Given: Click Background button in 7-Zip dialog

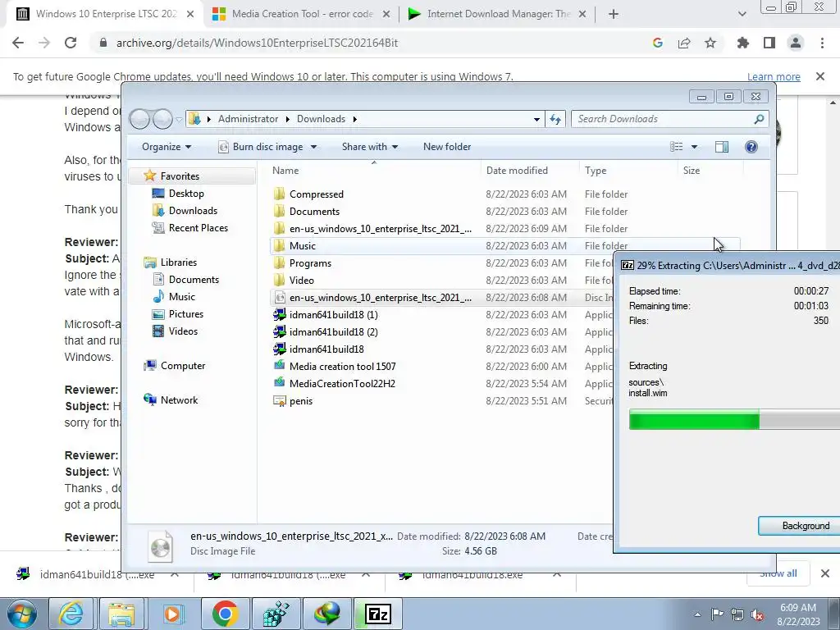Looking at the screenshot, I should 799,526.
